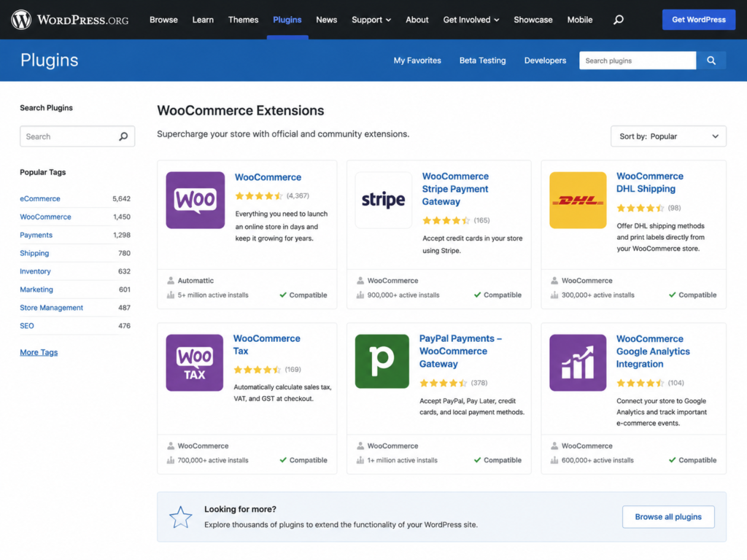
Task: Go to the Learn menu item
Action: coord(203,20)
